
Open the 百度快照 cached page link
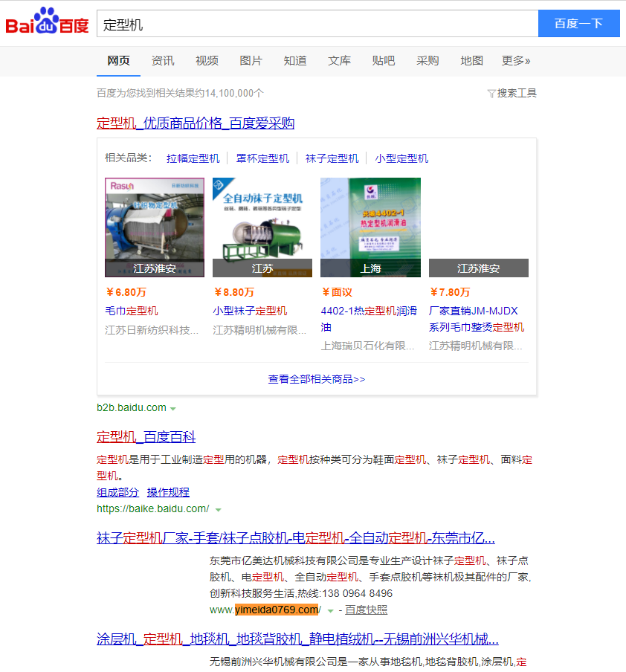tap(367, 610)
